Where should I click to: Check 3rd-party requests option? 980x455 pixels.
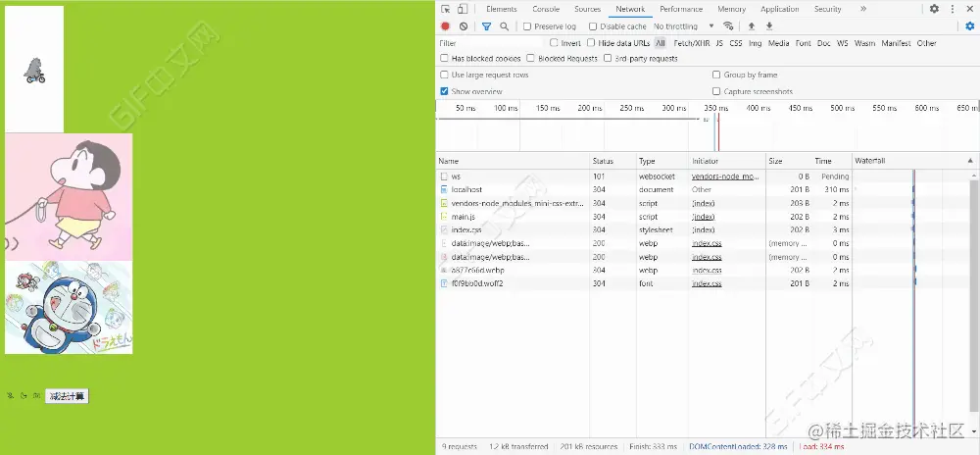[x=608, y=58]
